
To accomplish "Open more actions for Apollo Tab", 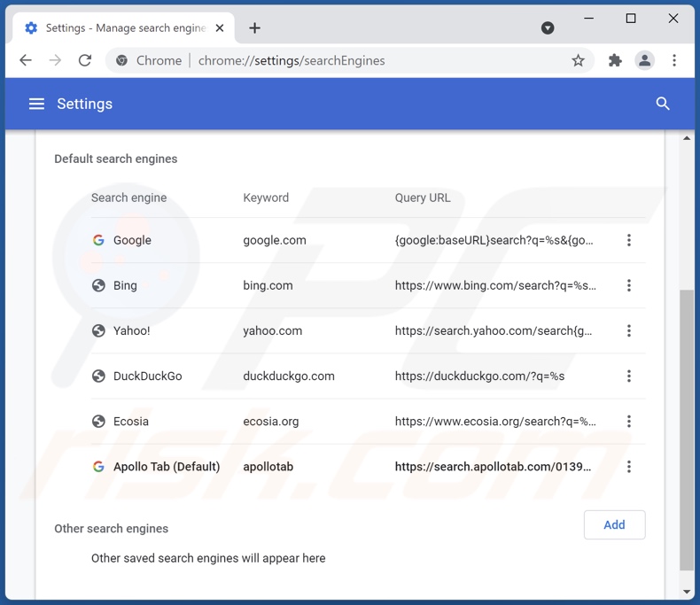I will coord(628,467).
